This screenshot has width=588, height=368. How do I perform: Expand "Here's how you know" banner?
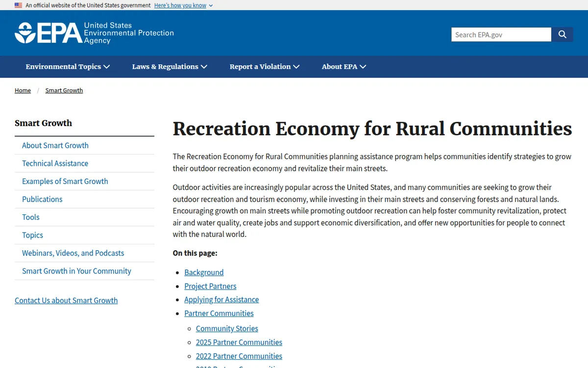183,5
